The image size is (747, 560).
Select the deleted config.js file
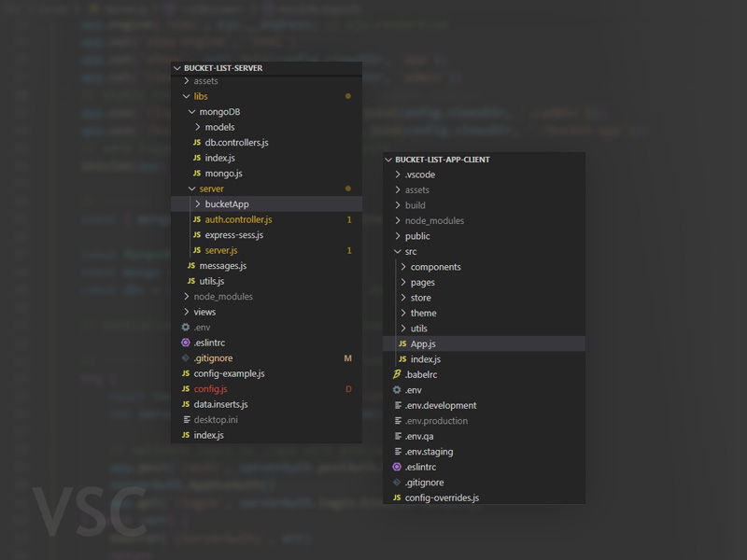pos(210,389)
